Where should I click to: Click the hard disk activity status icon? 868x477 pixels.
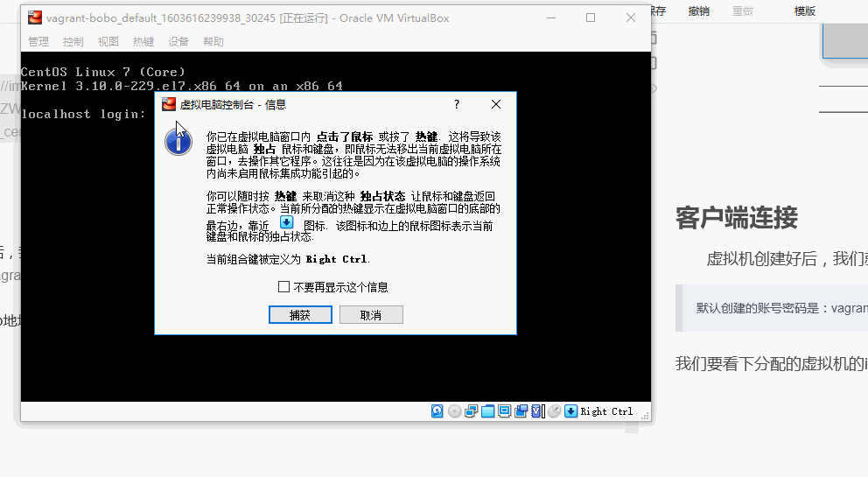point(437,411)
